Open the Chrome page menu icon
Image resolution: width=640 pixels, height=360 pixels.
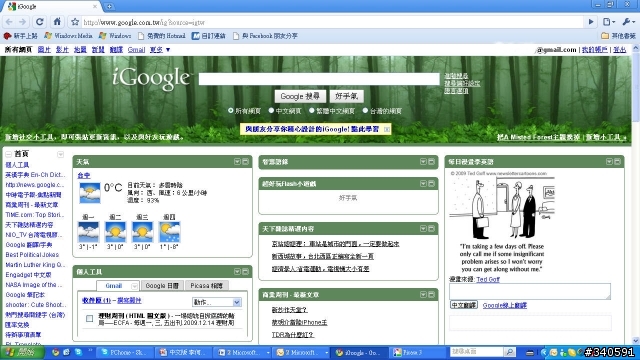tap(608, 22)
